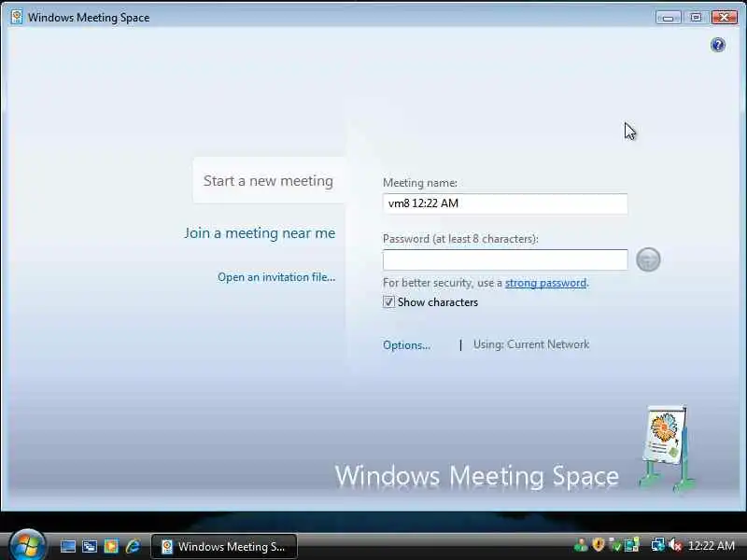Open an invitation file link

pos(276,277)
